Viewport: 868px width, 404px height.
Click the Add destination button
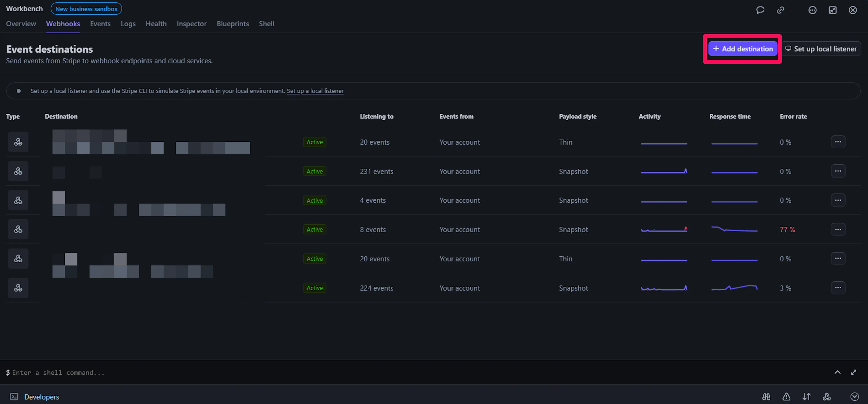tap(742, 49)
